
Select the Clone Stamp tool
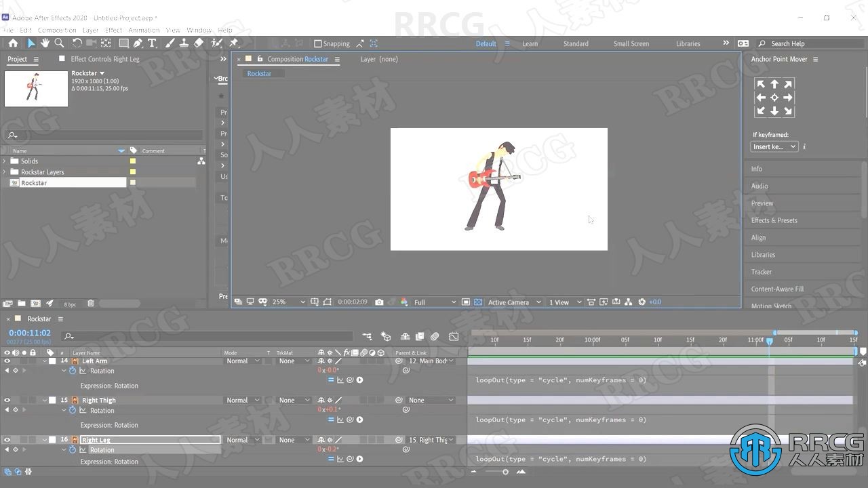(184, 43)
